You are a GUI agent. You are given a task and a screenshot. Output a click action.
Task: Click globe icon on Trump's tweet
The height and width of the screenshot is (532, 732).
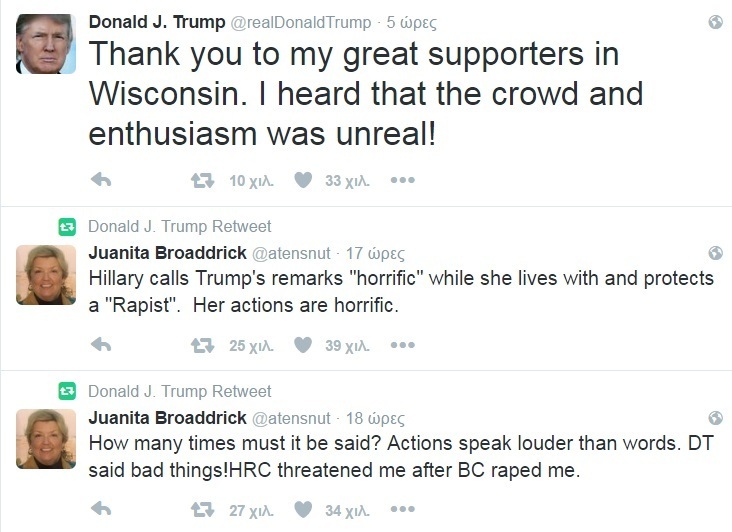tap(715, 22)
